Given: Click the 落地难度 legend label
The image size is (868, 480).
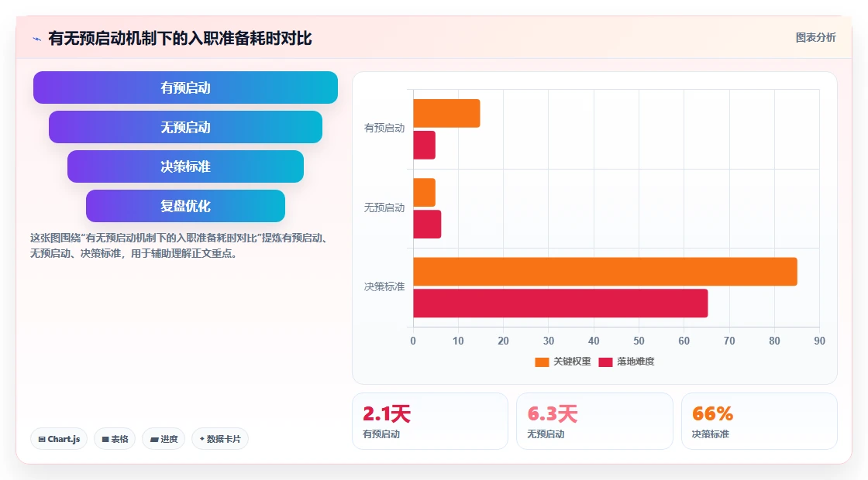Looking at the screenshot, I should pos(635,362).
